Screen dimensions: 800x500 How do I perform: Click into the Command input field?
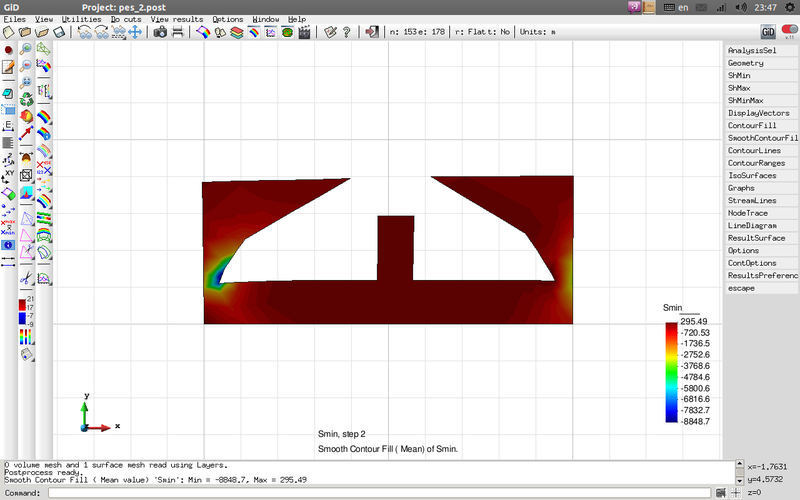point(380,493)
